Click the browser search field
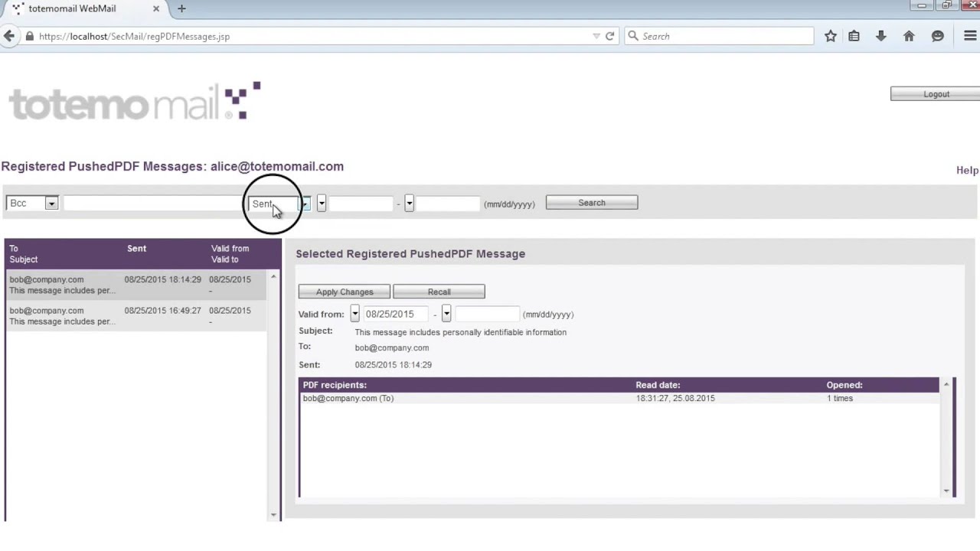The image size is (980, 551). 720,36
